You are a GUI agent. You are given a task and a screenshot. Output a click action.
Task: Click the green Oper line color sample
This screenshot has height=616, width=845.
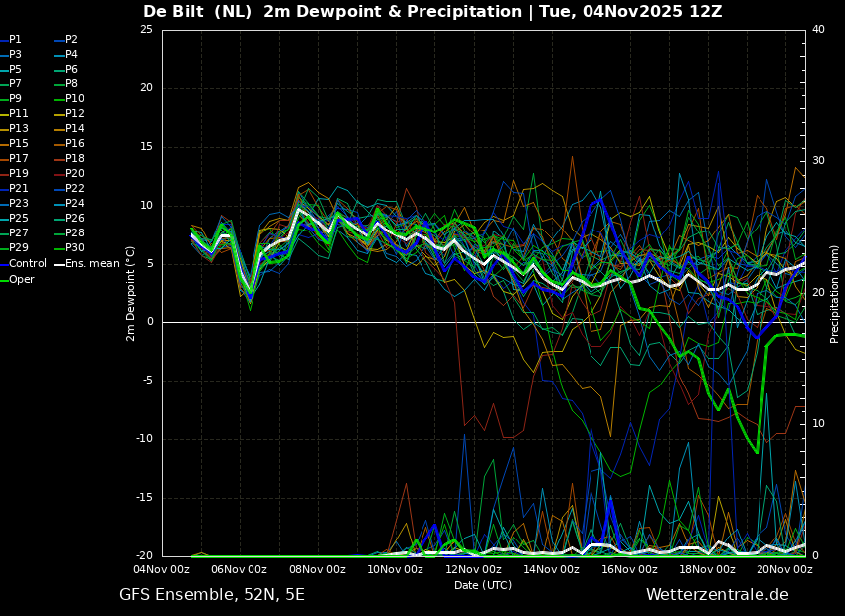4,280
